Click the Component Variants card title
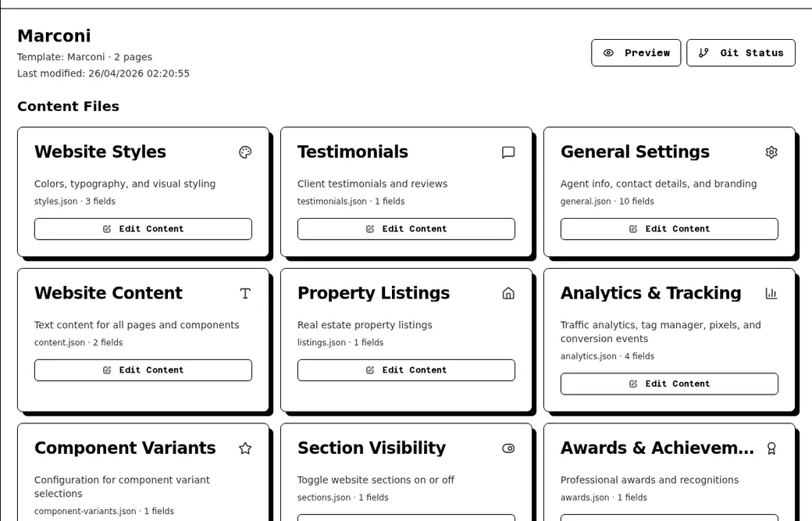Image resolution: width=812 pixels, height=521 pixels. click(x=125, y=448)
